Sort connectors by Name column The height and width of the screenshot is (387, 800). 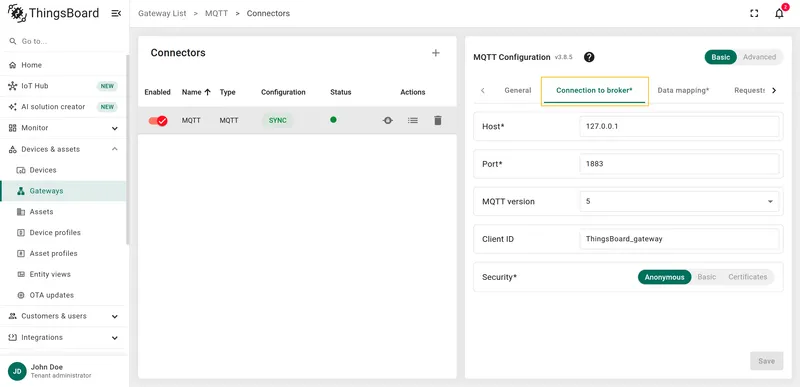(196, 92)
